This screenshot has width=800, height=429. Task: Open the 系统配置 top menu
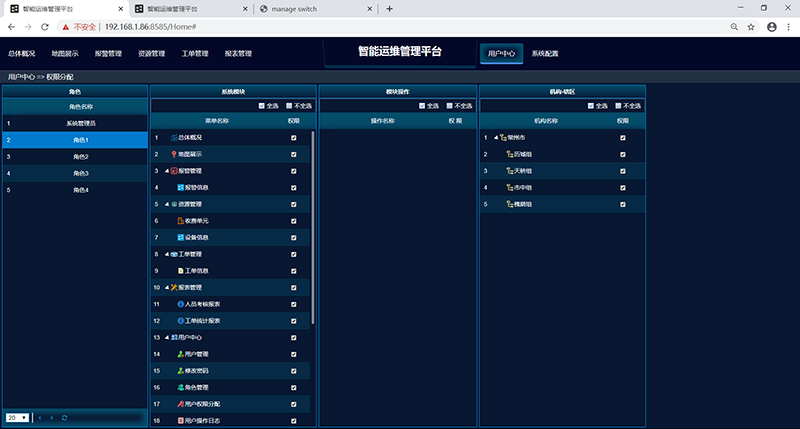pyautogui.click(x=545, y=53)
